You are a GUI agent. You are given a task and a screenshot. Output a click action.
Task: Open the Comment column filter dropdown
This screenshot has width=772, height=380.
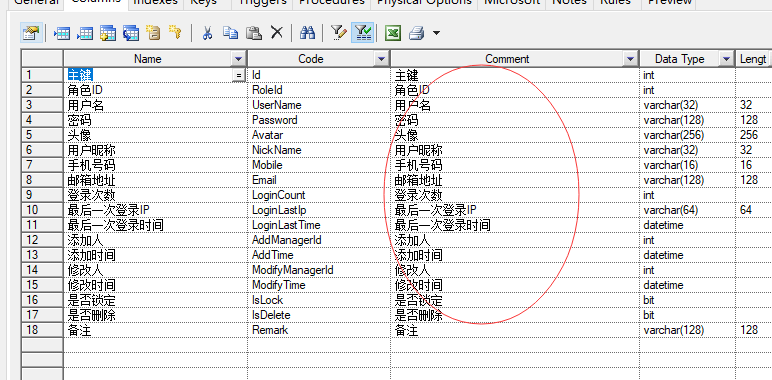click(630, 59)
